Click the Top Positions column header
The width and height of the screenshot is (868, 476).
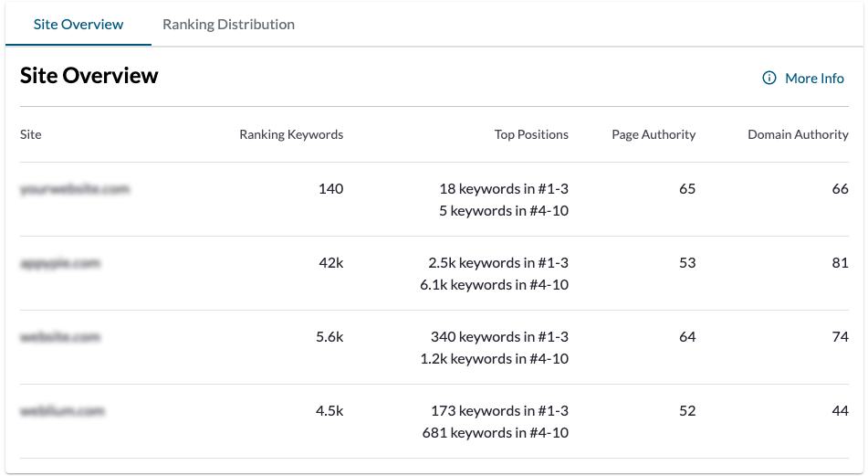point(531,134)
